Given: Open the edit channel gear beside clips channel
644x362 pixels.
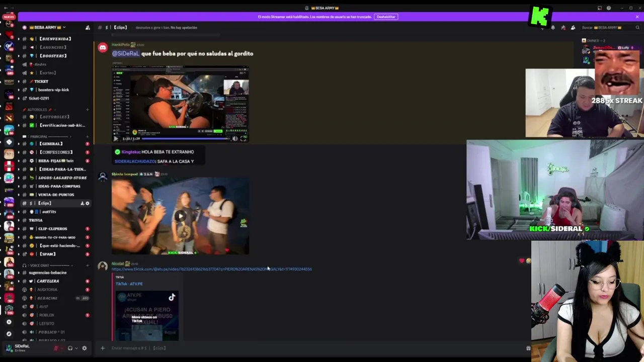Looking at the screenshot, I should 87,203.
